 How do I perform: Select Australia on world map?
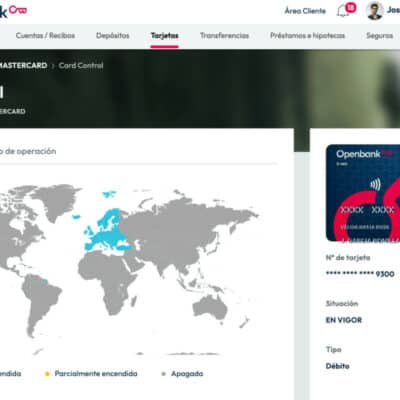tap(210, 307)
